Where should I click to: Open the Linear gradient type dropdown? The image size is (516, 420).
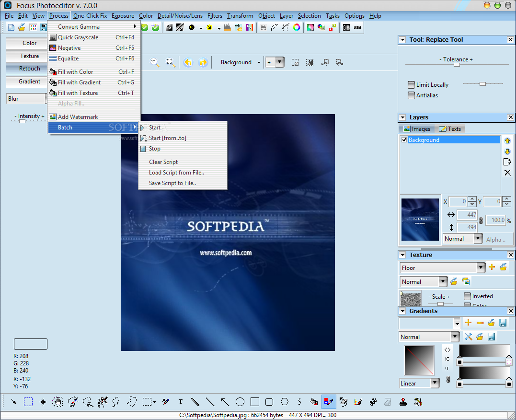click(435, 383)
